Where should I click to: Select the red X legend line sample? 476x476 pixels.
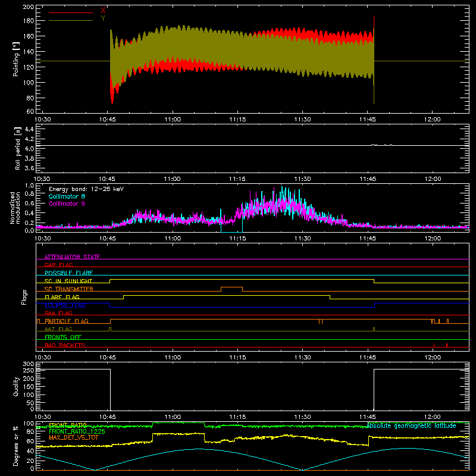click(71, 12)
